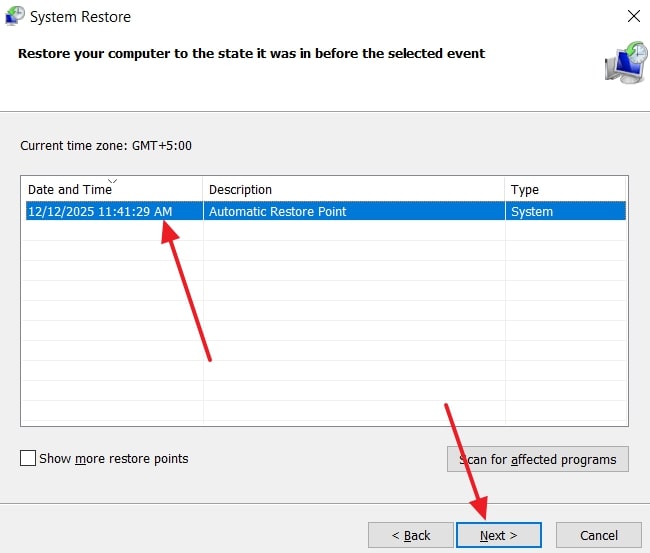Click the System Restore window title text
The width and height of the screenshot is (650, 553).
(x=80, y=17)
